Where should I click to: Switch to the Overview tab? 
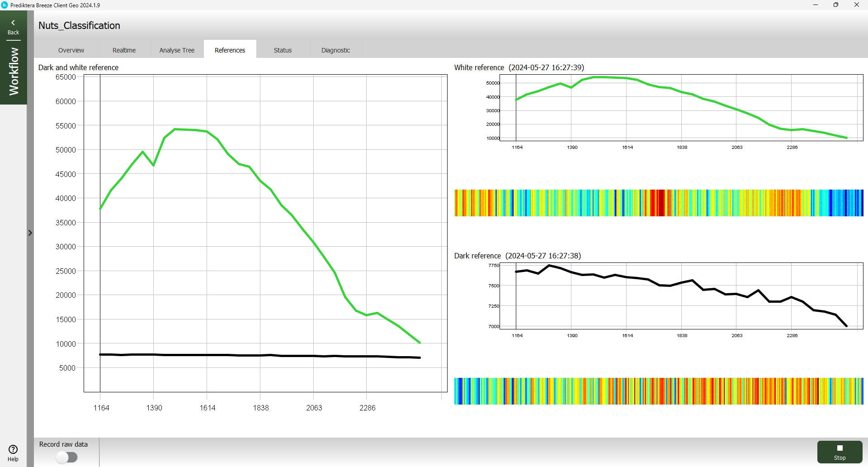[x=71, y=50]
